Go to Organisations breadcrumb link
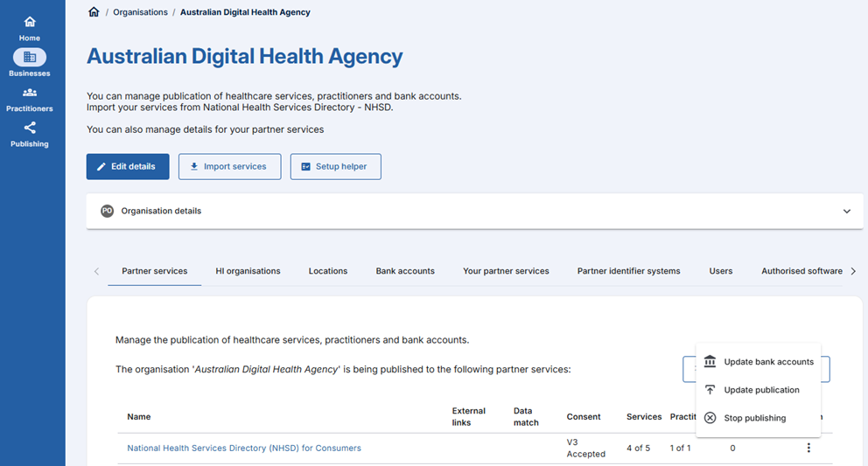 tap(140, 12)
